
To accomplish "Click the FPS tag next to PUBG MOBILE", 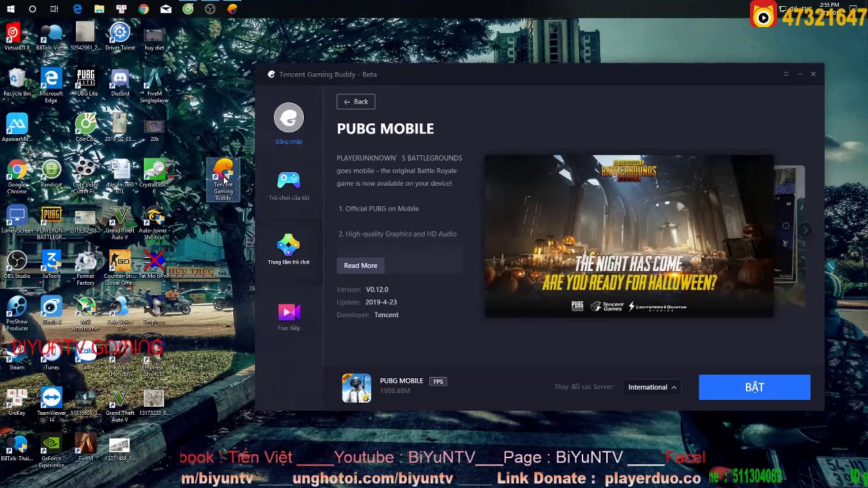I will (438, 382).
